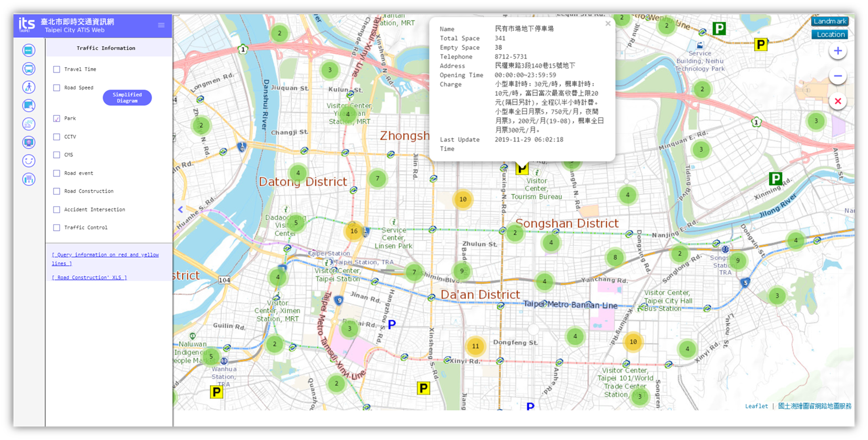This screenshot has height=440, width=868.
Task: Click the pedestrian traveler sidebar icon
Action: click(29, 87)
